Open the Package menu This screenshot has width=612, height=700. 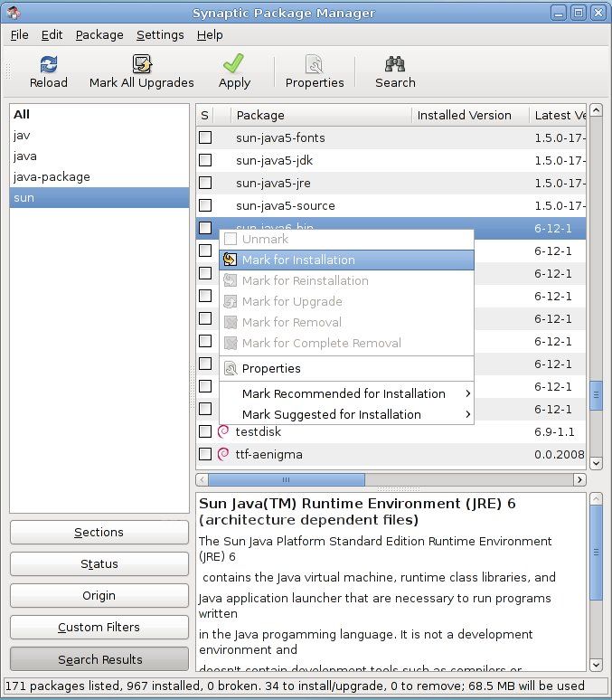[99, 34]
